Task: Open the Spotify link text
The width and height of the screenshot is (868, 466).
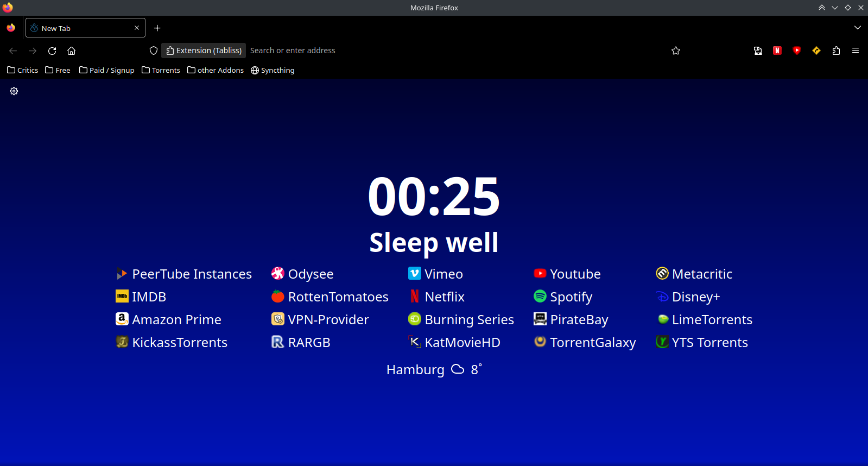Action: 571,297
